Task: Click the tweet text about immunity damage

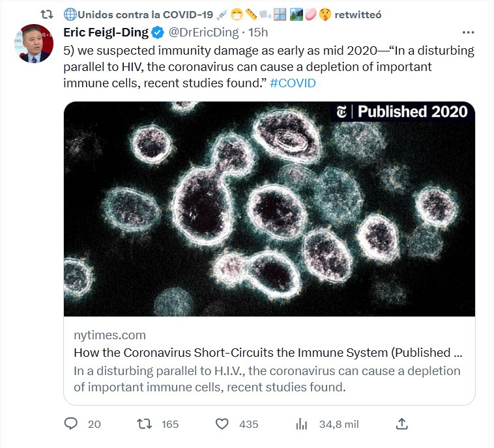Action: (x=261, y=66)
